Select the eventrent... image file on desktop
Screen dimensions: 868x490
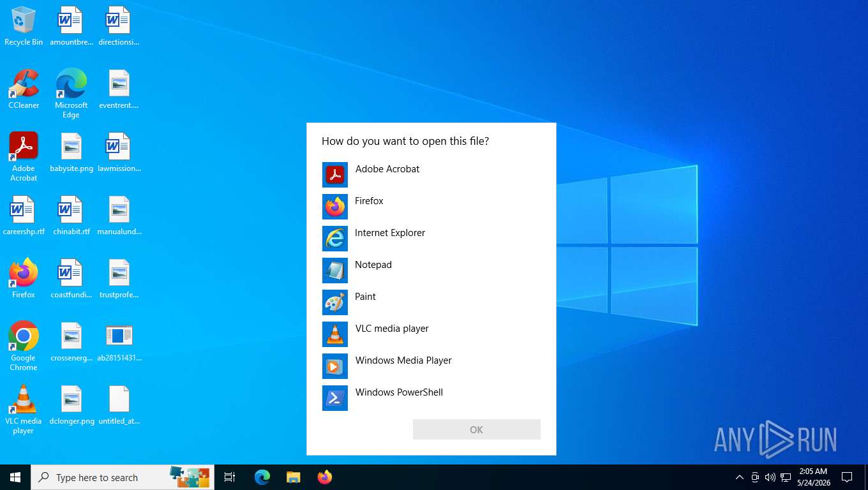click(119, 89)
